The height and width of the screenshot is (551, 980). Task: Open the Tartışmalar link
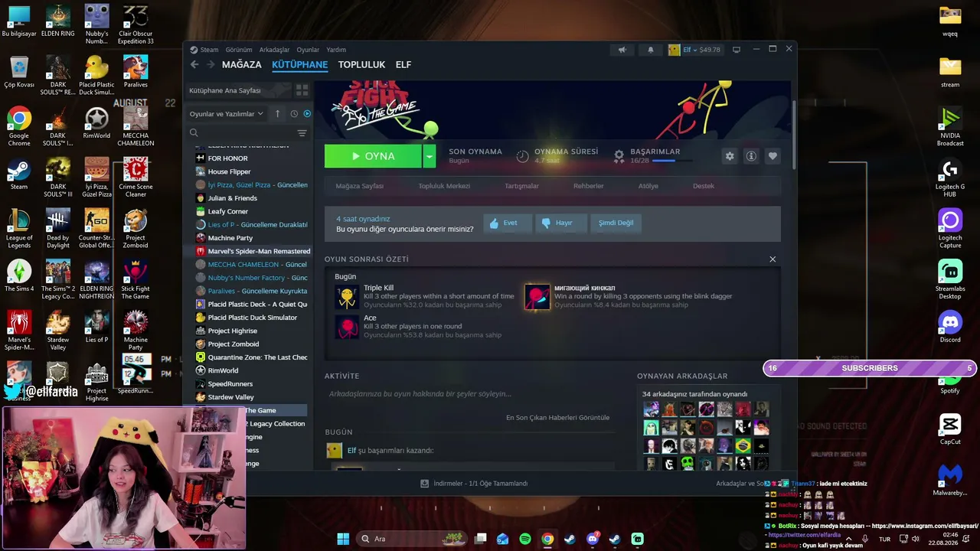pos(521,186)
